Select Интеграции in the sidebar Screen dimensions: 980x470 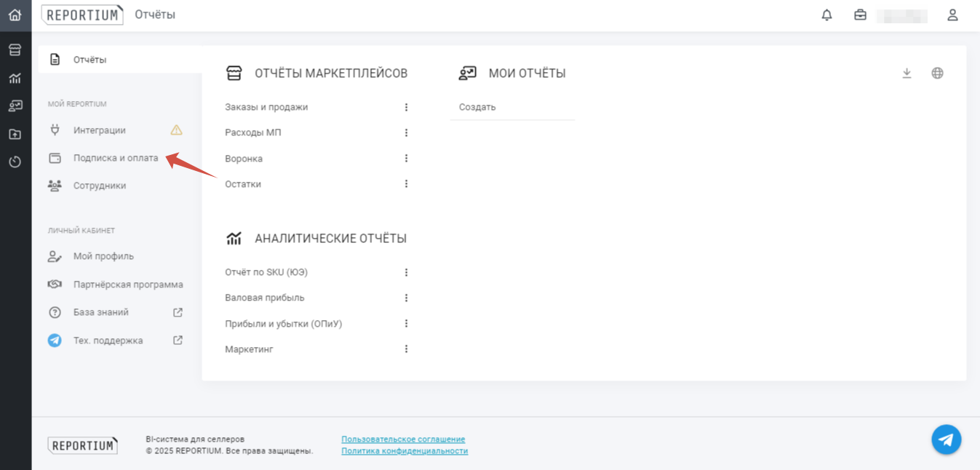point(100,130)
